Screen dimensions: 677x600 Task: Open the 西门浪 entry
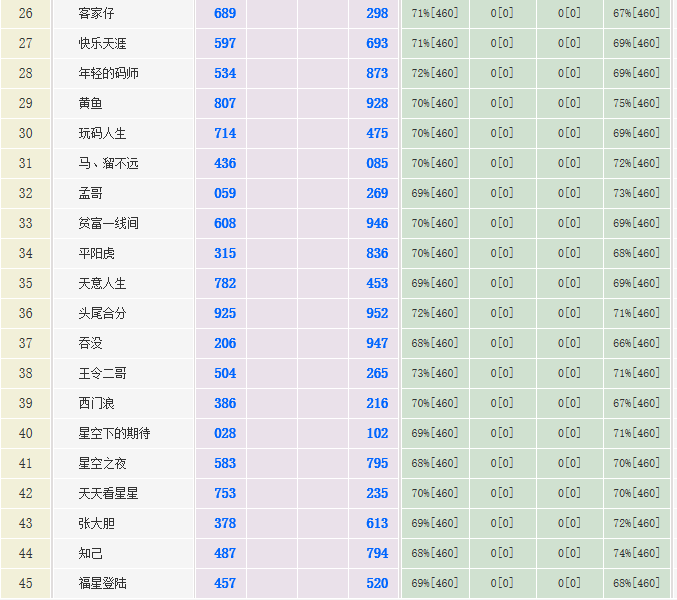click(96, 403)
